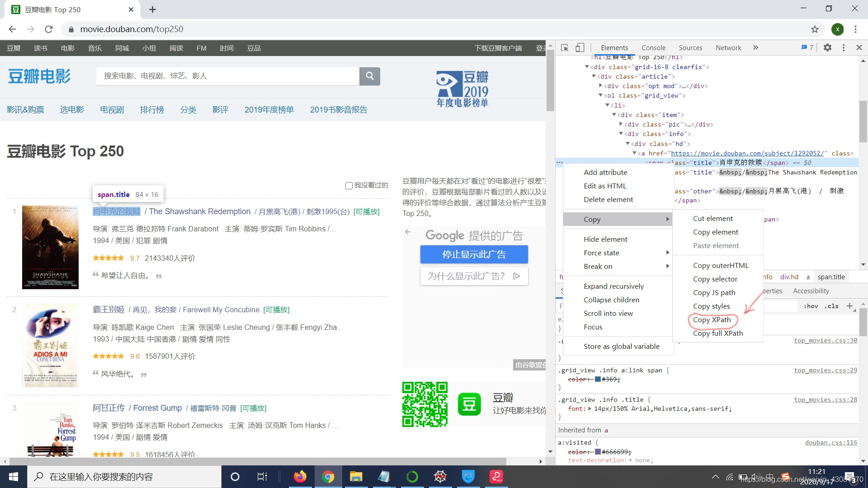Image resolution: width=868 pixels, height=488 pixels.
Task: Open the Break on submenu
Action: (618, 267)
